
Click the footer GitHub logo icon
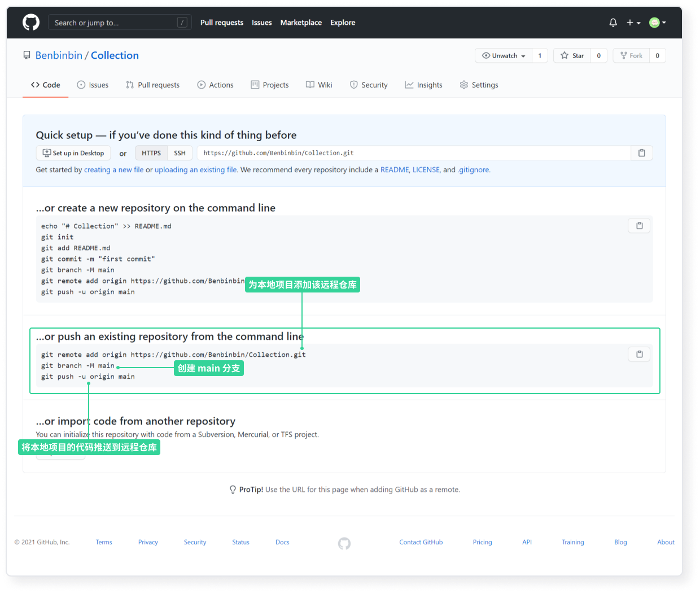coord(344,543)
